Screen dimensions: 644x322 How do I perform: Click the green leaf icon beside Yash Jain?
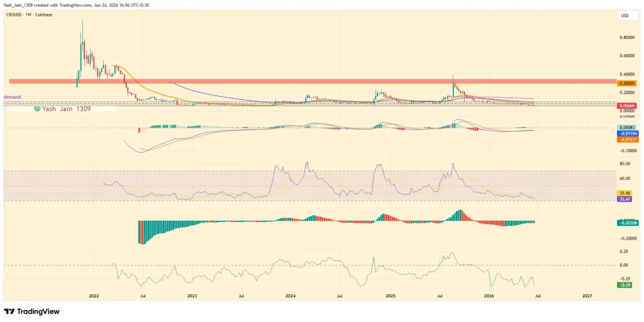(37, 109)
